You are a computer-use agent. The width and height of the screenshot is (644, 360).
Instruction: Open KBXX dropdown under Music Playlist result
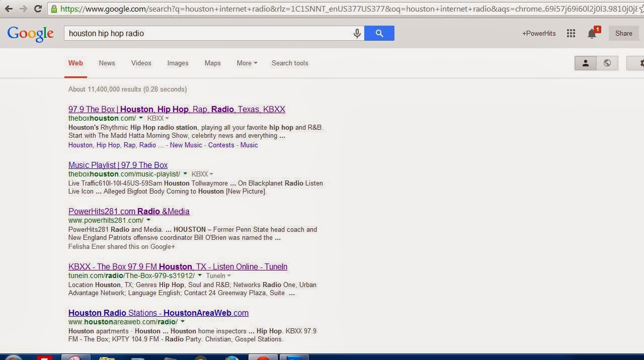[x=202, y=174]
